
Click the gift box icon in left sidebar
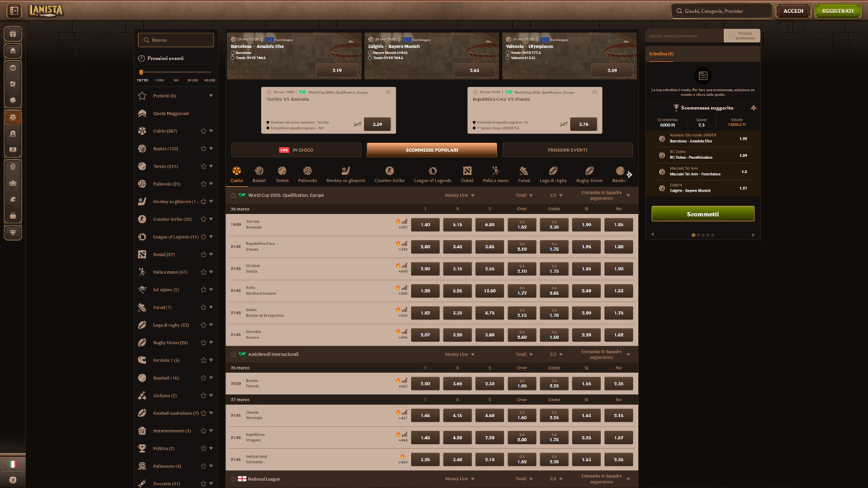(x=13, y=34)
